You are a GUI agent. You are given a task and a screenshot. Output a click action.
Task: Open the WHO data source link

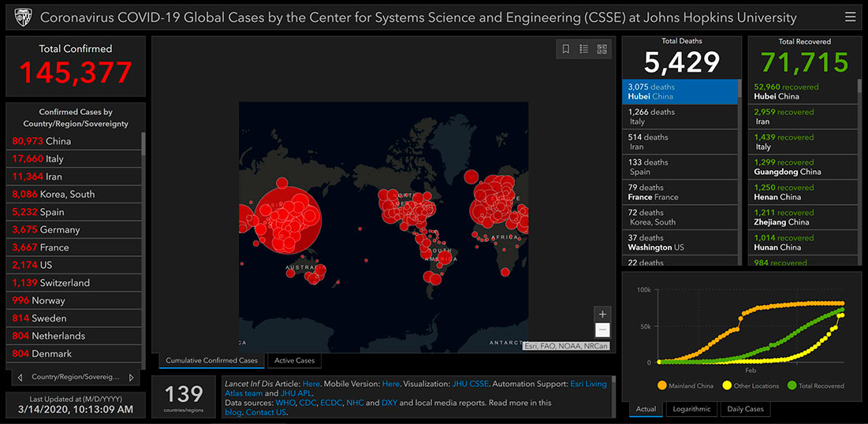point(285,403)
